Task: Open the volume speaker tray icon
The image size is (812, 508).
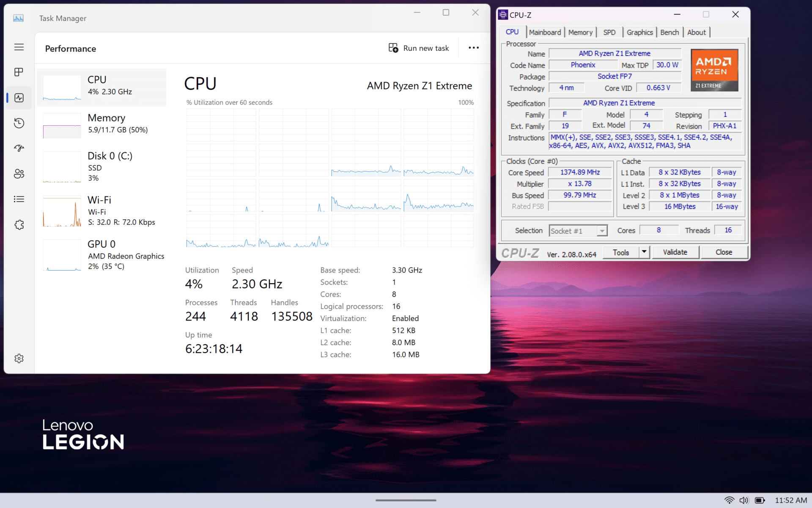Action: click(744, 500)
